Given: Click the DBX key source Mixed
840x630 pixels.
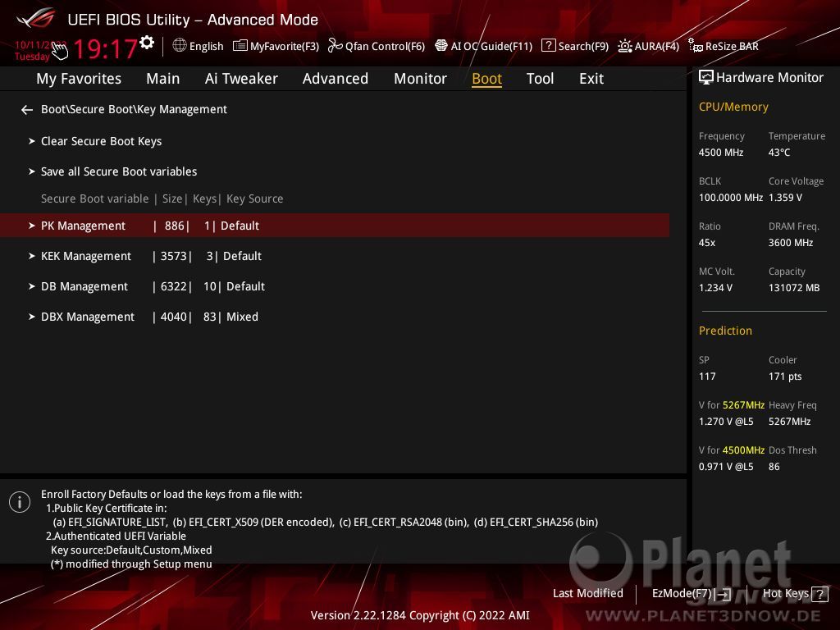Looking at the screenshot, I should pos(242,317).
